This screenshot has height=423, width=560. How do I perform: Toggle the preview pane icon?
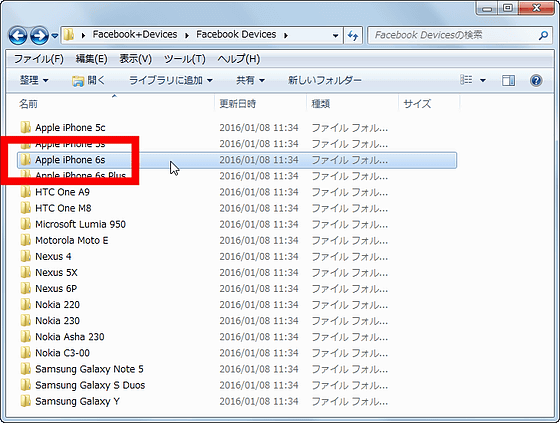click(x=508, y=81)
